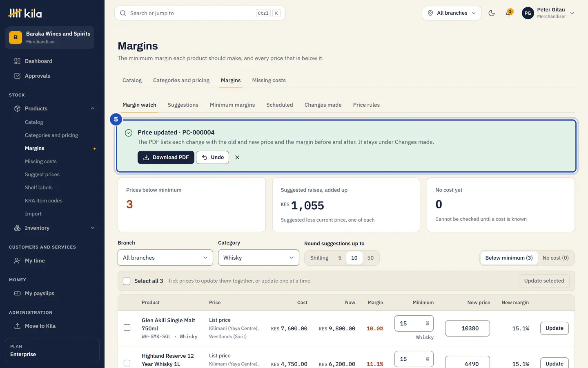Click the location pin icon in branch selector
The height and width of the screenshot is (368, 588).
pos(430,13)
